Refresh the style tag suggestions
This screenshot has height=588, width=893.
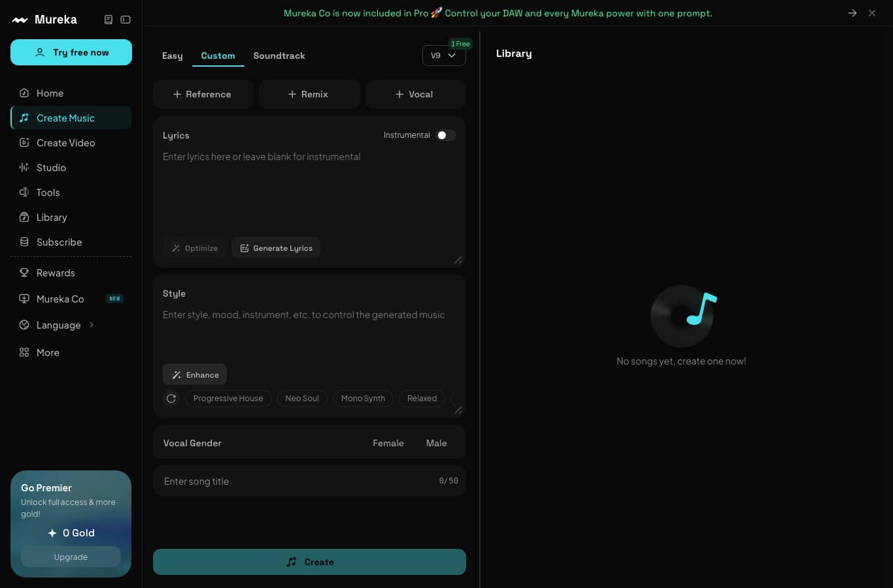tap(171, 399)
